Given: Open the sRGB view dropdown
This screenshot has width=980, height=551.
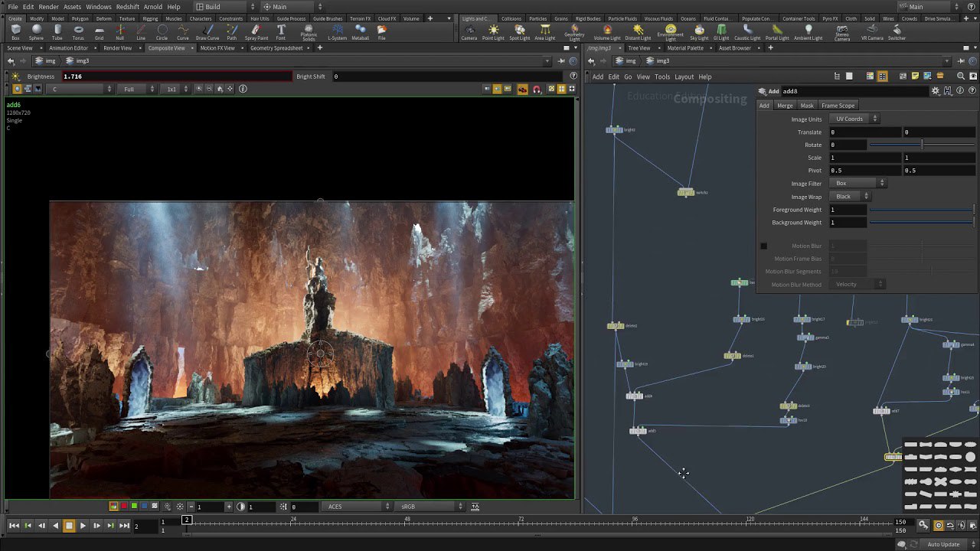Looking at the screenshot, I should [x=430, y=507].
